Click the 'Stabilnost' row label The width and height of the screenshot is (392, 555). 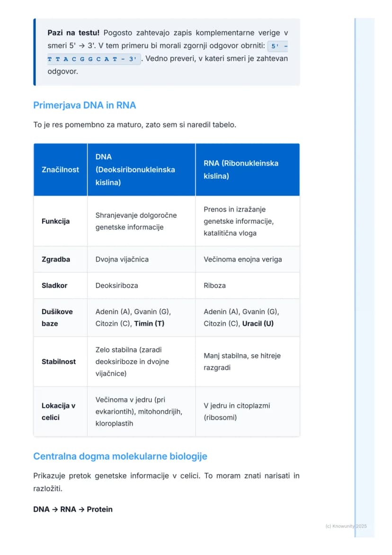(x=59, y=361)
